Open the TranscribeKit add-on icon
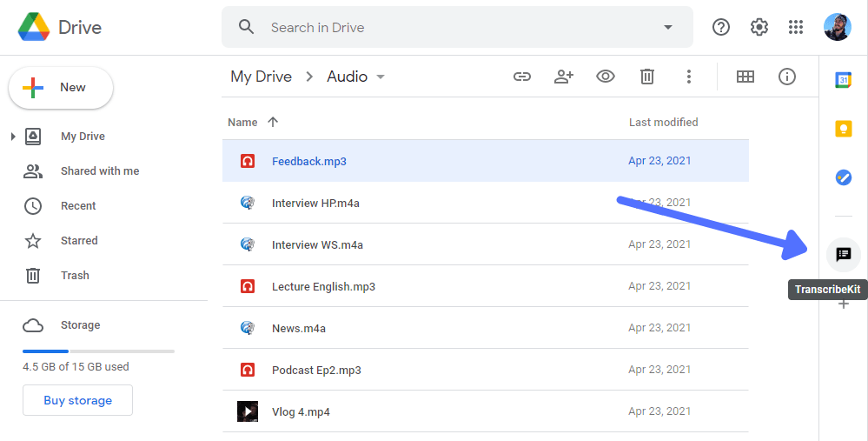 (843, 255)
